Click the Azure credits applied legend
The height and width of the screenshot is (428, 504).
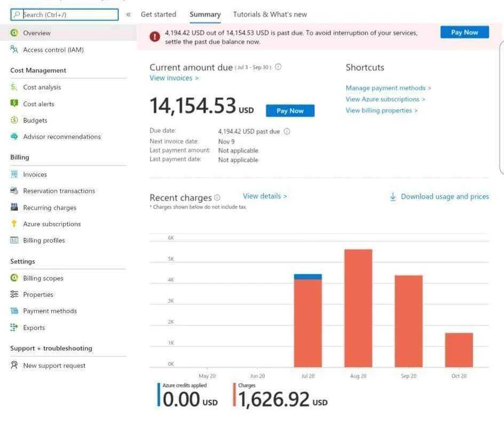[187, 395]
